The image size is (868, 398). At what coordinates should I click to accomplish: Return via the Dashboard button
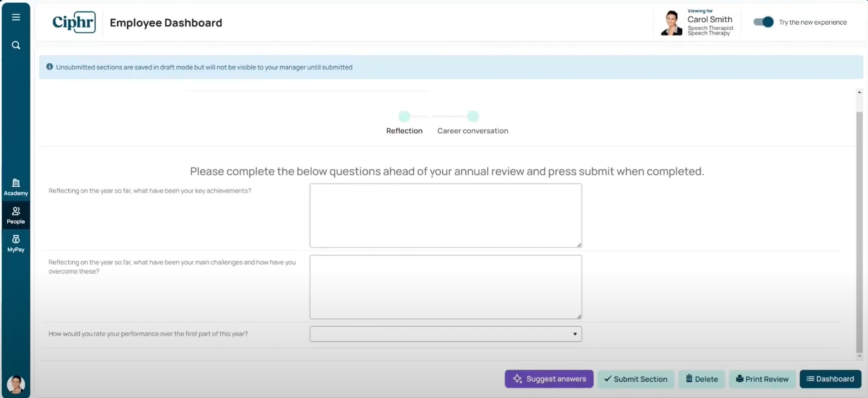click(x=830, y=379)
